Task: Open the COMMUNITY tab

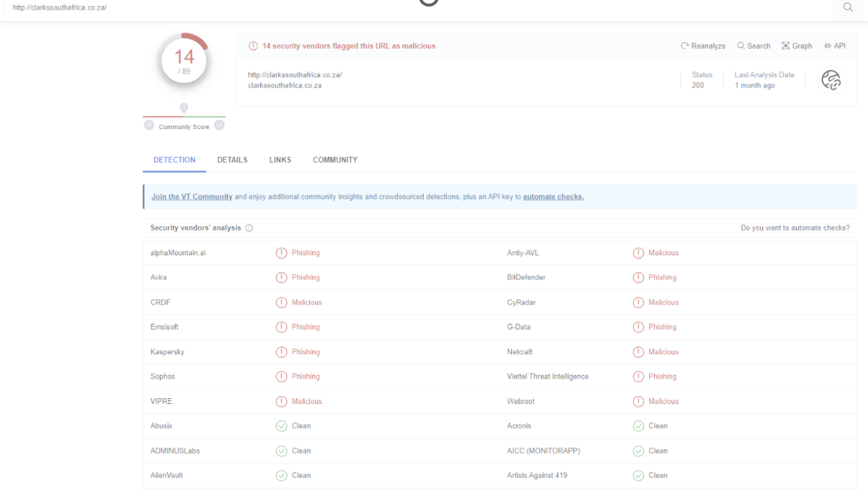Action: click(x=336, y=160)
